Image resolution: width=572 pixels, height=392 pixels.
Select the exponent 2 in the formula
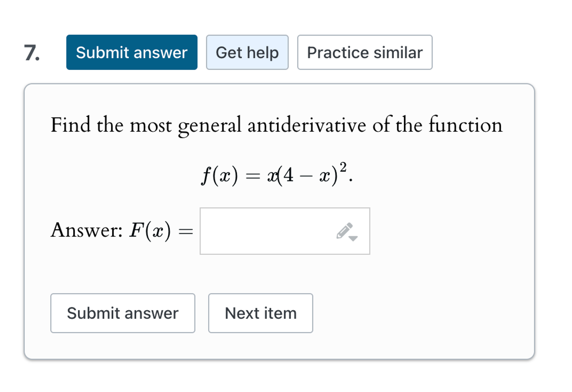click(343, 168)
